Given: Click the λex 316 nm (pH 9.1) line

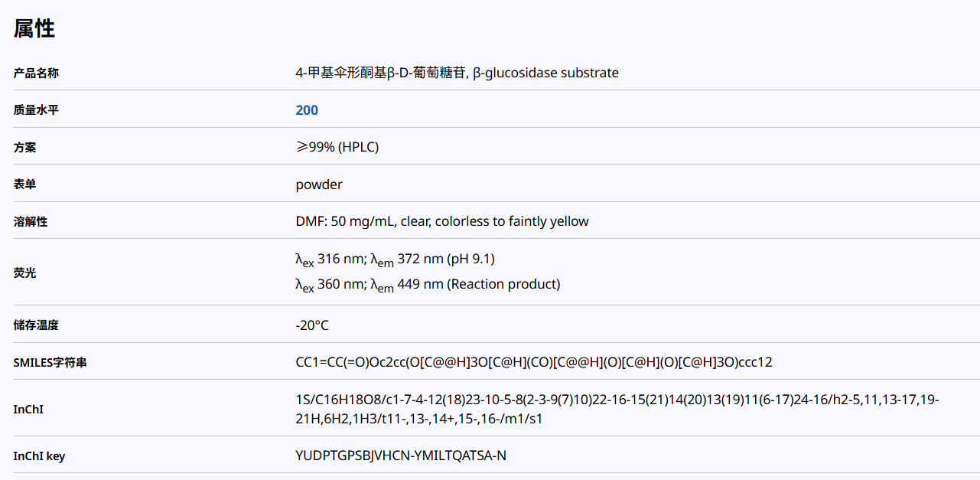Looking at the screenshot, I should [x=400, y=260].
